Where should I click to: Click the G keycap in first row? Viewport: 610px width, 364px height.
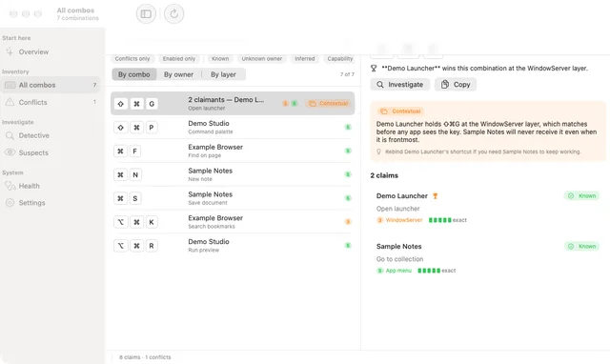[x=152, y=104]
